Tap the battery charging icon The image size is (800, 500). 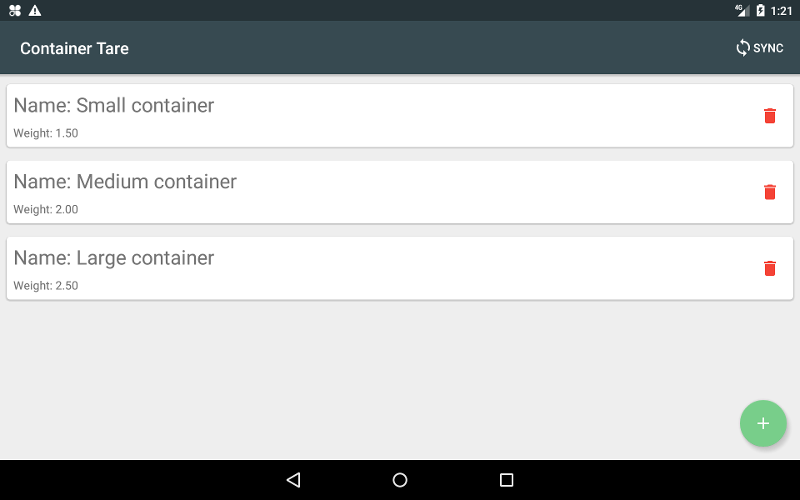tap(760, 10)
